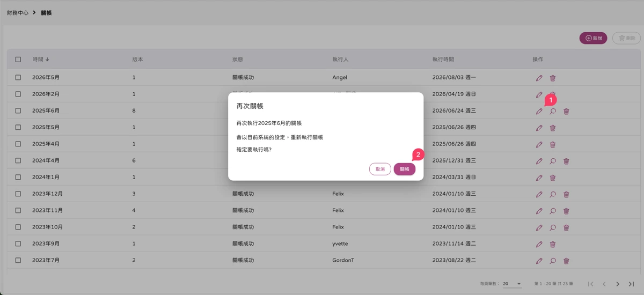Viewport: 644px width, 295px height.
Task: Go to the previous page arrow
Action: point(604,284)
